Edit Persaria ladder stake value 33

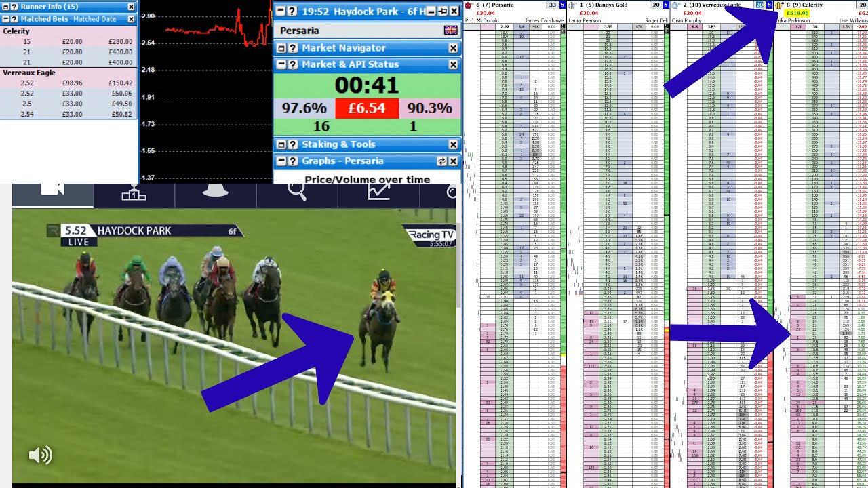coord(553,5)
